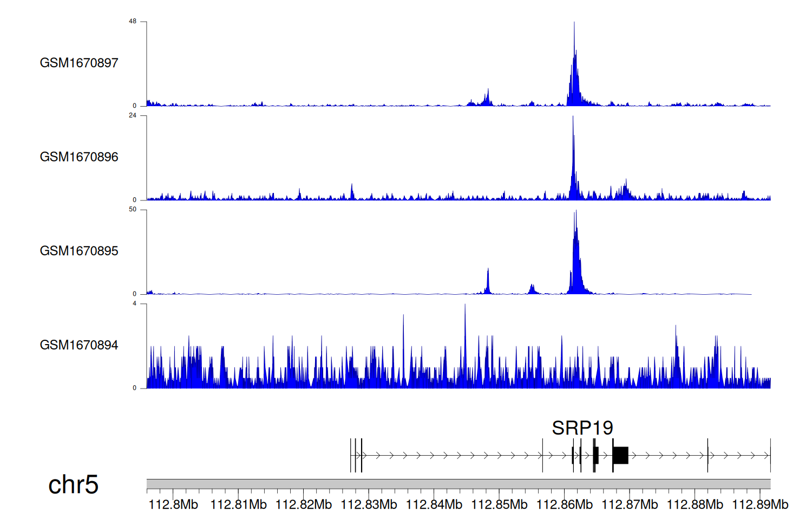Click the chr5 chromosome label
812x531 pixels.
[73, 484]
